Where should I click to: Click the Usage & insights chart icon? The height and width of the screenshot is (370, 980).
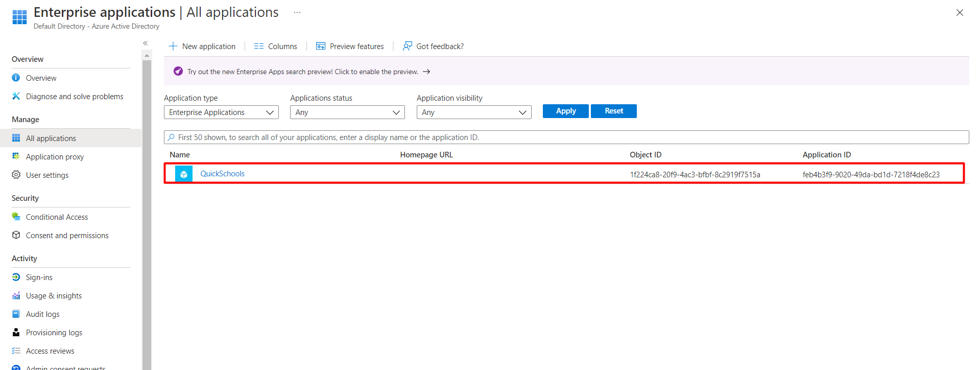tap(16, 295)
